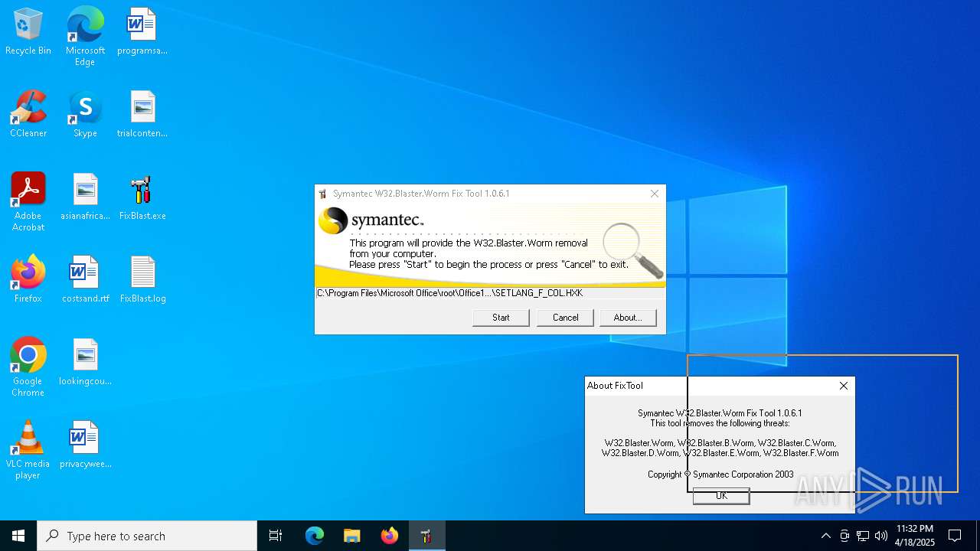Click the taskbar search box
Viewport: 980px width, 551px height.
pyautogui.click(x=147, y=536)
